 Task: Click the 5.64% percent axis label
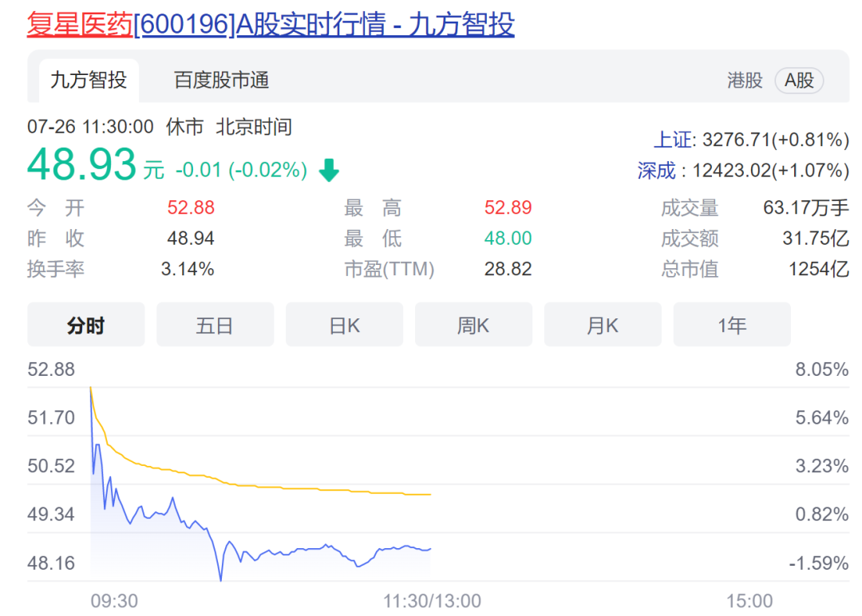[822, 417]
